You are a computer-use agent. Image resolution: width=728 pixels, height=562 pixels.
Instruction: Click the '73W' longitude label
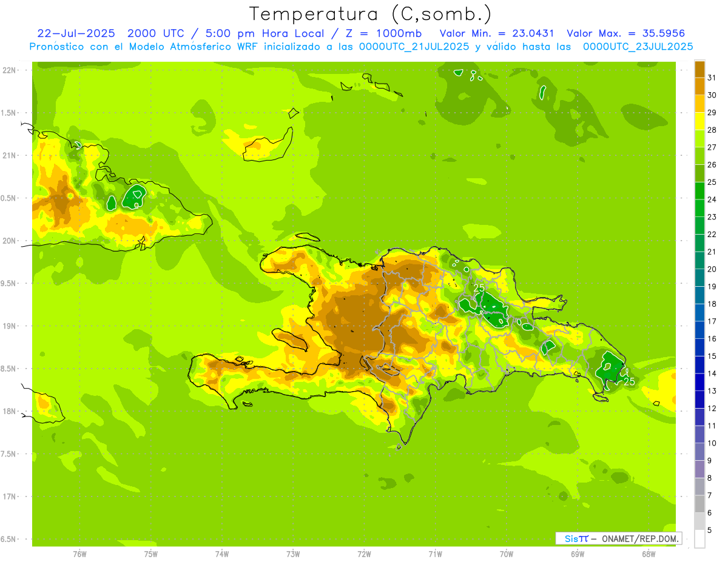pyautogui.click(x=293, y=554)
